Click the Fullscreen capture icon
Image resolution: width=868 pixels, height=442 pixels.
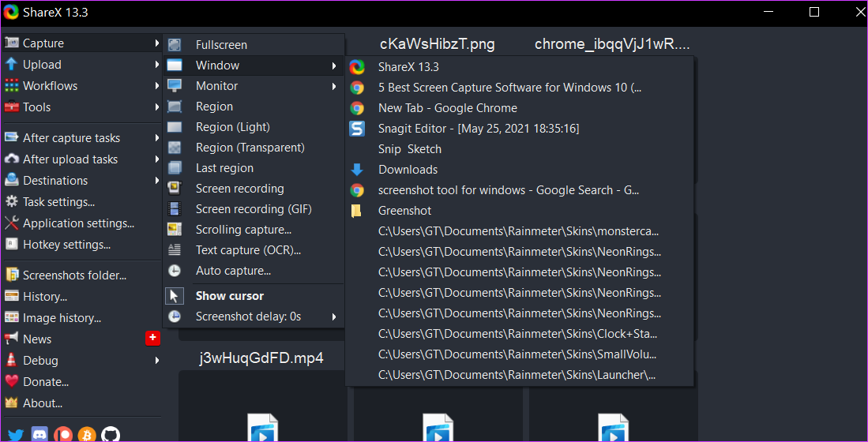tap(175, 45)
